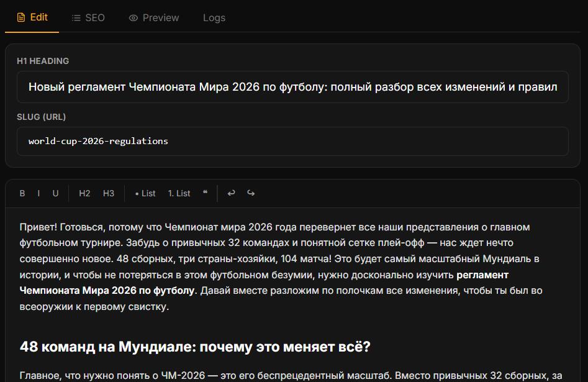Toggle underline formatting button
This screenshot has height=382, width=588.
[x=55, y=193]
